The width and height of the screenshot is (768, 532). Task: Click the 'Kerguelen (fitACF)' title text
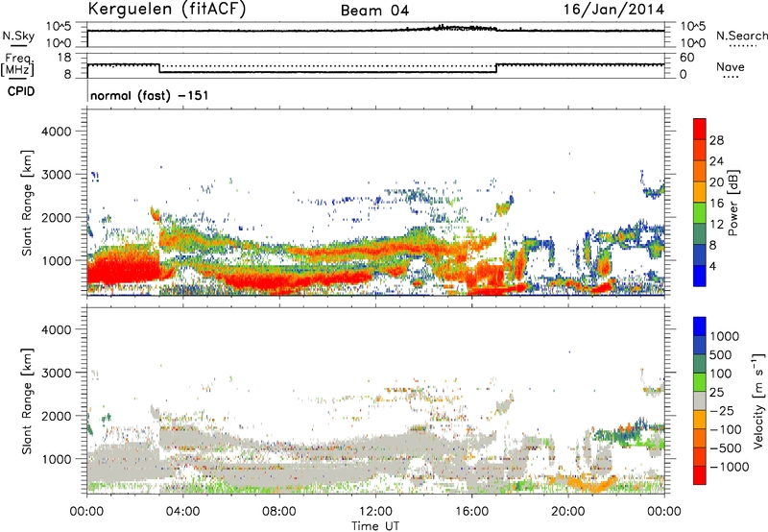tap(166, 10)
